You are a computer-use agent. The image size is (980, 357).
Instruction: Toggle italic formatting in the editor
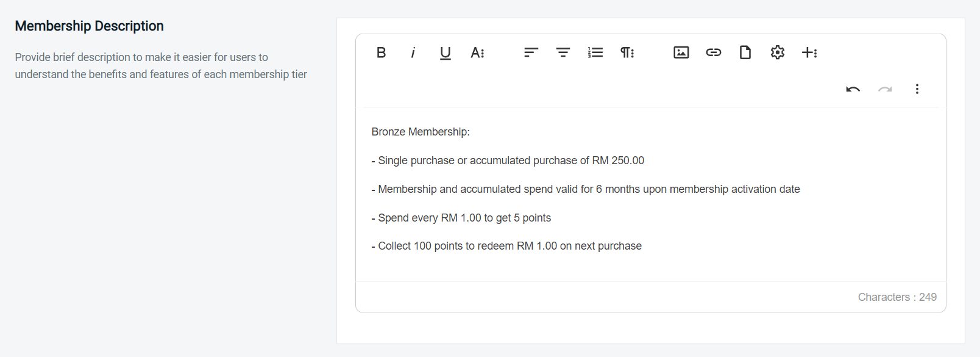click(x=413, y=52)
